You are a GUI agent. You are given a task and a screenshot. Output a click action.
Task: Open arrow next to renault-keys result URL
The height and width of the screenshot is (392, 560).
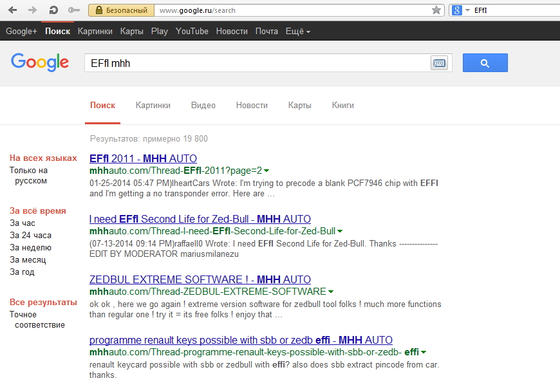pyautogui.click(x=424, y=352)
